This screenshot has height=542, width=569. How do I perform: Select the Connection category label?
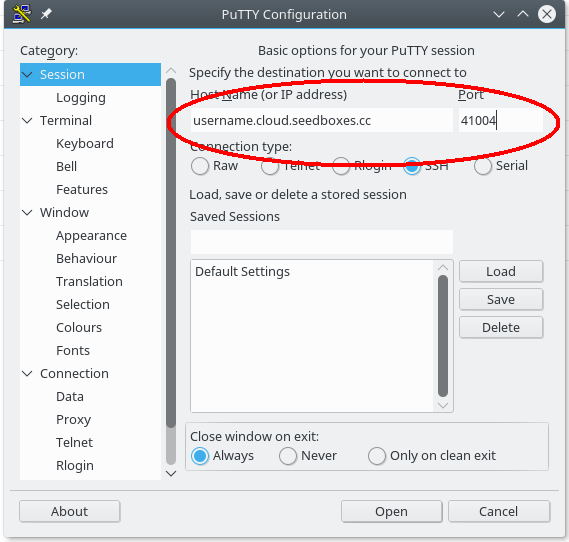click(x=74, y=373)
